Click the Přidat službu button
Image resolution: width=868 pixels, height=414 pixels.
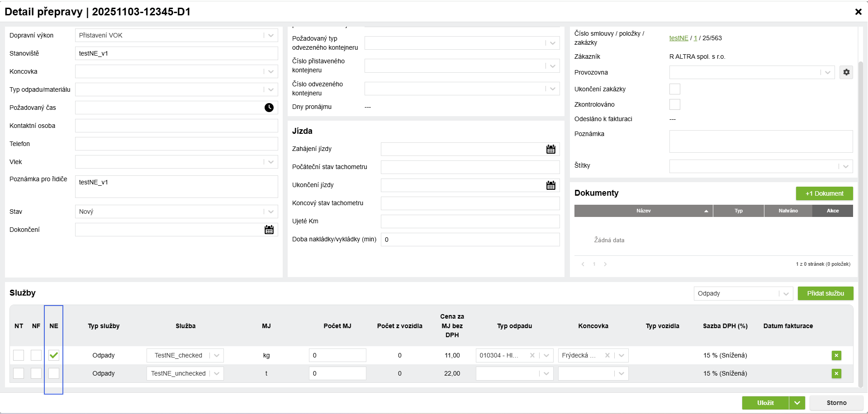[x=825, y=293]
